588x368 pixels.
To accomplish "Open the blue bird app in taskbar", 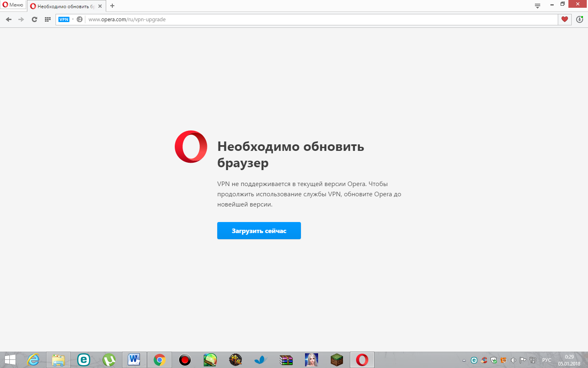I will point(261,360).
